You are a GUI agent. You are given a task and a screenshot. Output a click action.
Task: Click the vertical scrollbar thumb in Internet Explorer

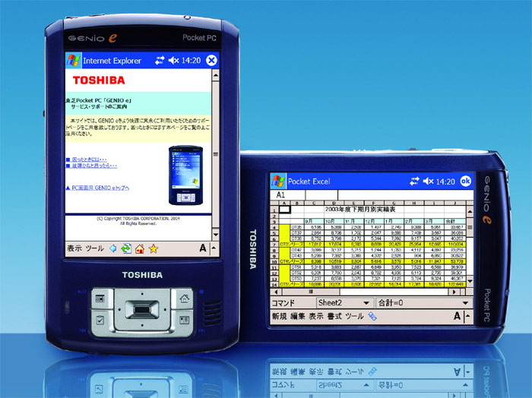pyautogui.click(x=215, y=154)
